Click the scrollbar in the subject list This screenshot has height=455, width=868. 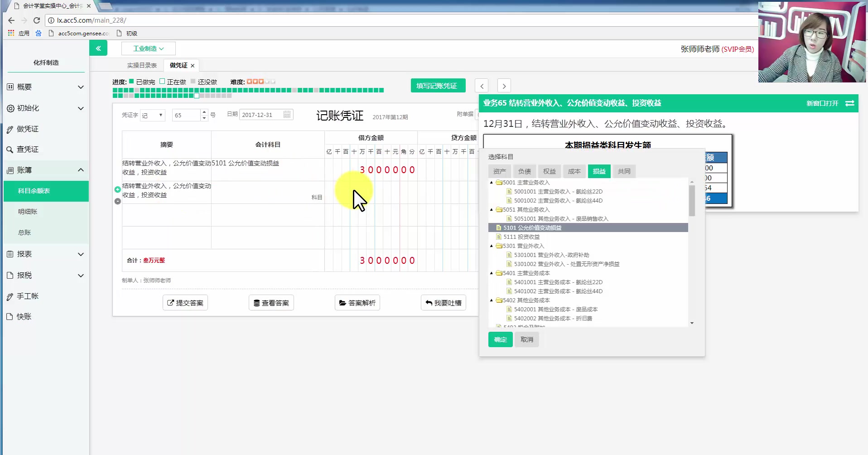692,201
